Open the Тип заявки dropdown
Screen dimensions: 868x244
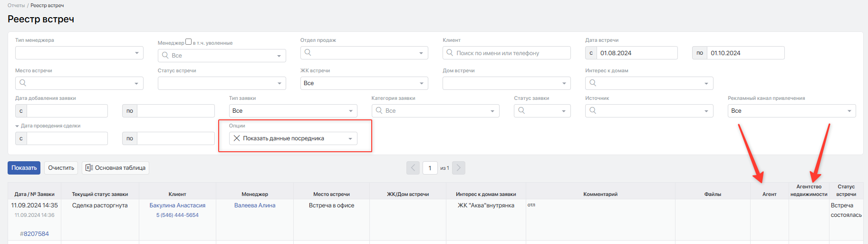point(293,111)
